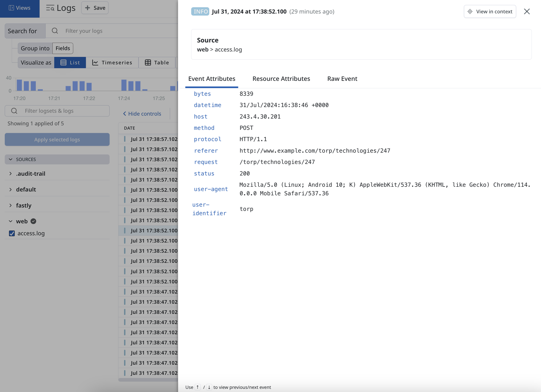
Task: Click the Logs panel icon
Action: (50, 8)
